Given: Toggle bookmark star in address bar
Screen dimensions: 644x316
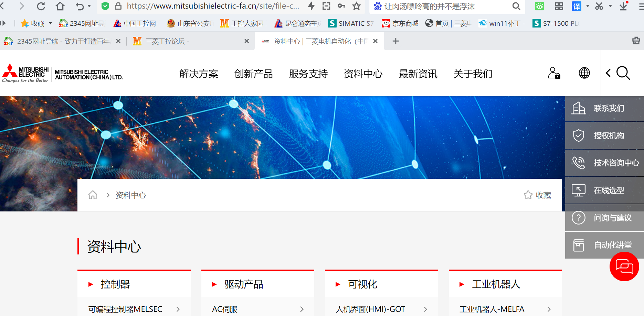Looking at the screenshot, I should click(357, 6).
